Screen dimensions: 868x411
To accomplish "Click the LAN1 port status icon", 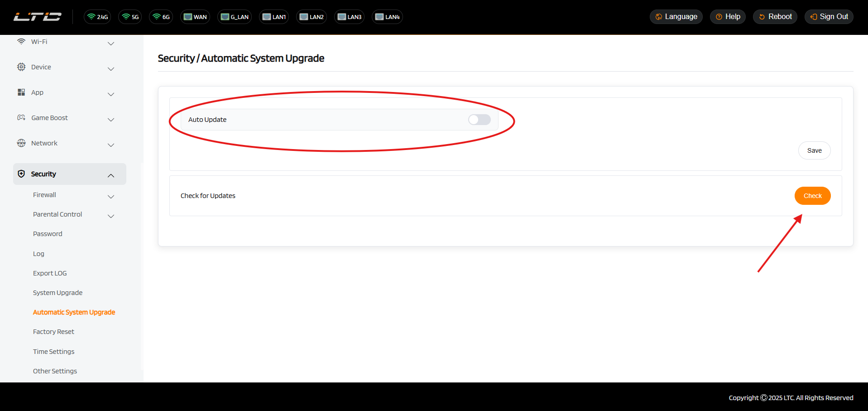I will pyautogui.click(x=274, y=17).
